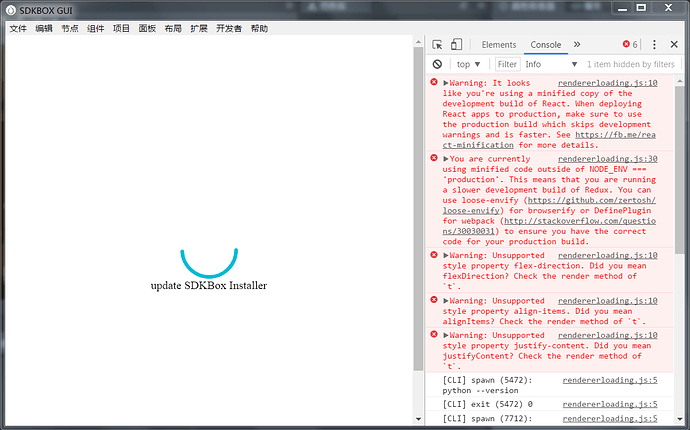The width and height of the screenshot is (690, 430).
Task: Open the 布局 menu
Action: click(x=173, y=29)
